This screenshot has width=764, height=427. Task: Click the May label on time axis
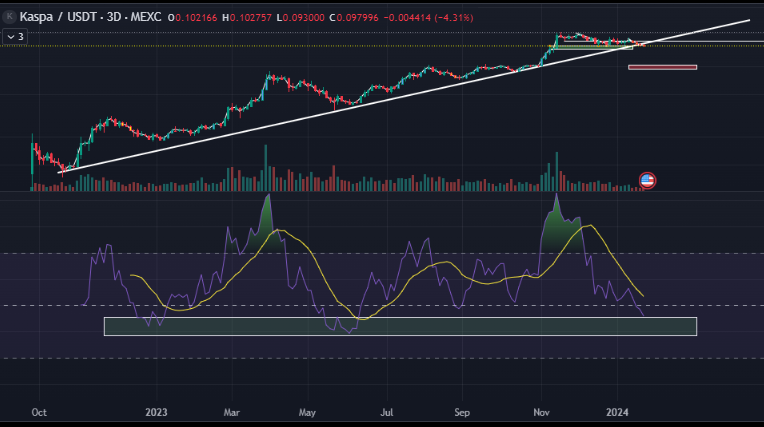[307, 412]
